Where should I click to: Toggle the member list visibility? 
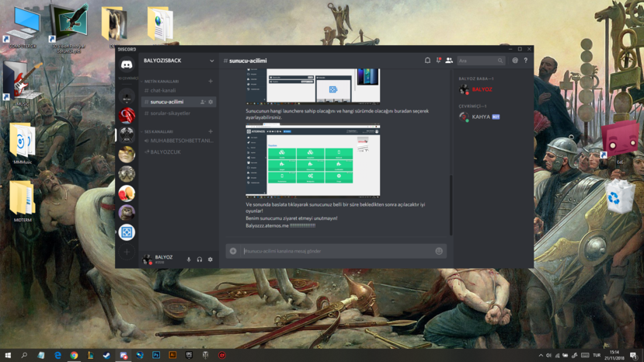coord(449,61)
